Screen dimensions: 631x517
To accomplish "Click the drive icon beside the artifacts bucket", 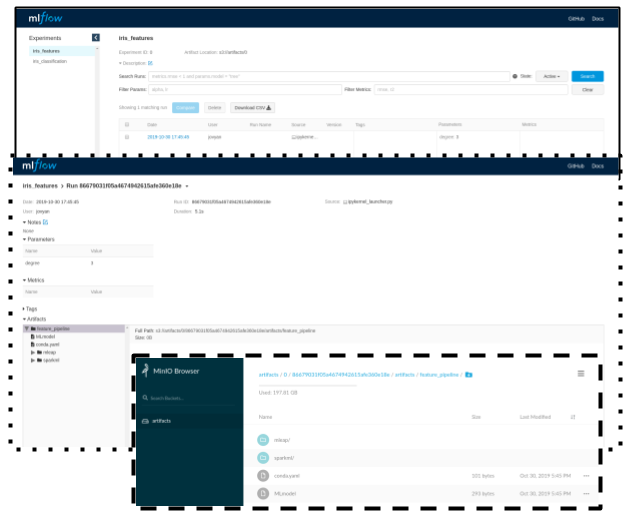I will [145, 421].
